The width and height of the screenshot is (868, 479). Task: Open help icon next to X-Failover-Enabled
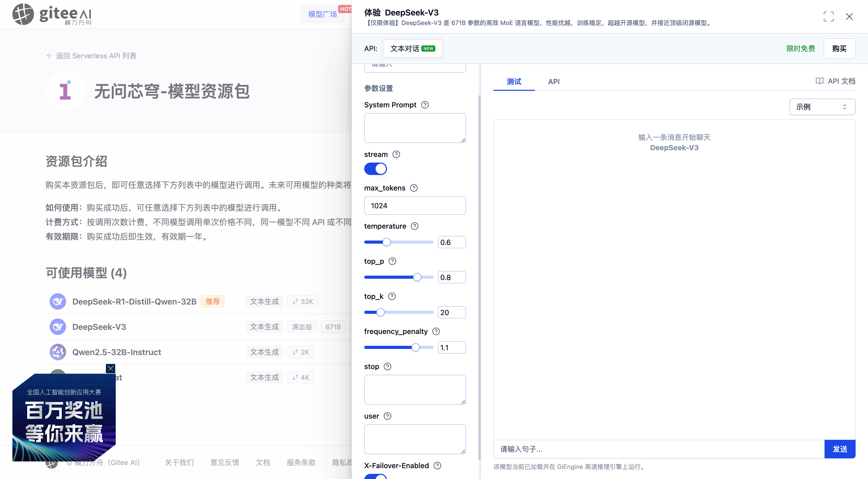(437, 466)
